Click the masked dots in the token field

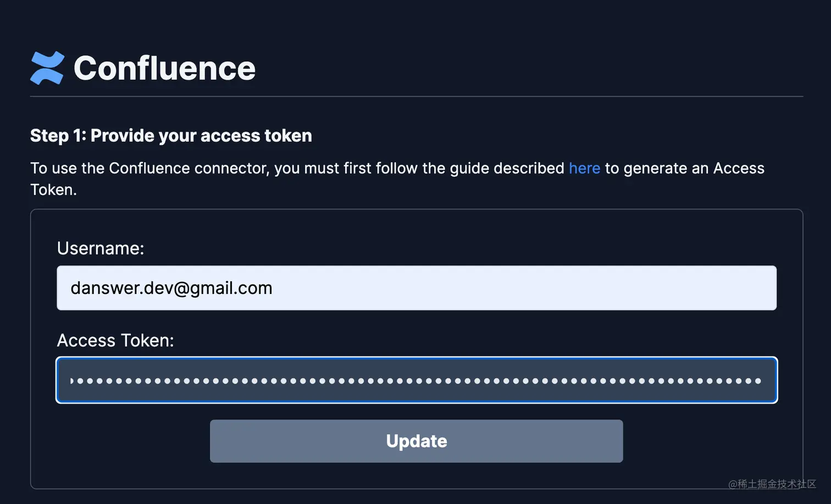(x=416, y=381)
